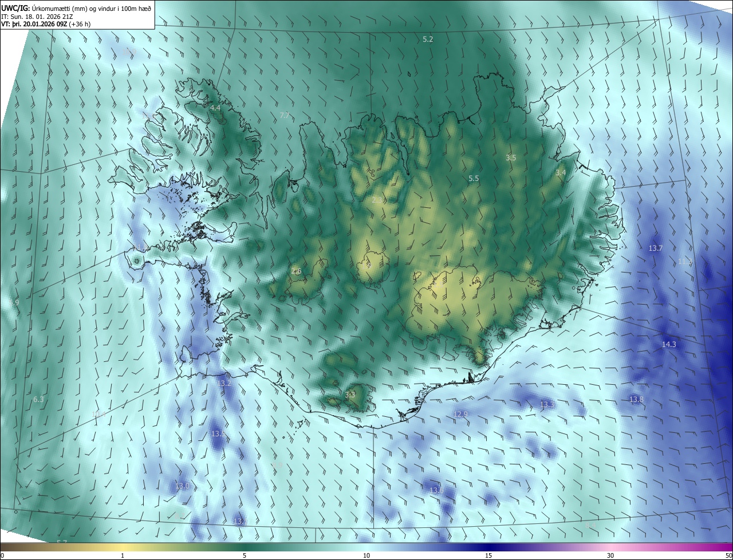Click the 1 tick on color scale

pyautogui.click(x=123, y=556)
